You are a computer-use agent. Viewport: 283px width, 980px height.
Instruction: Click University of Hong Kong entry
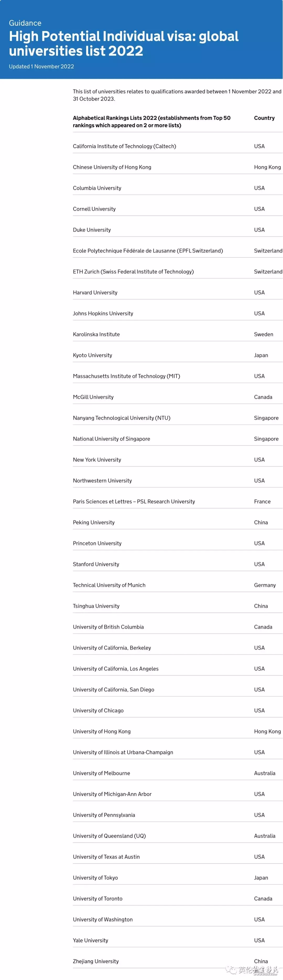[x=102, y=731]
